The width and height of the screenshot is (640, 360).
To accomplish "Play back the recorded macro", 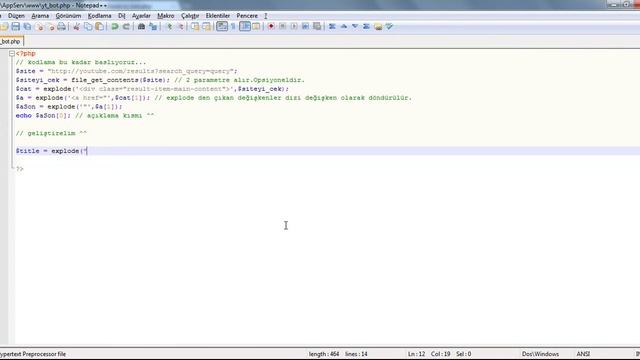I will pos(294,27).
